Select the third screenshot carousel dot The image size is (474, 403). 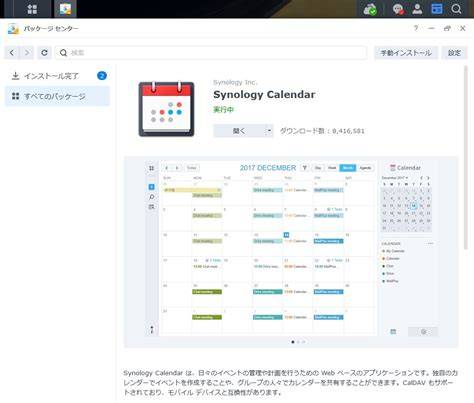coord(303,342)
